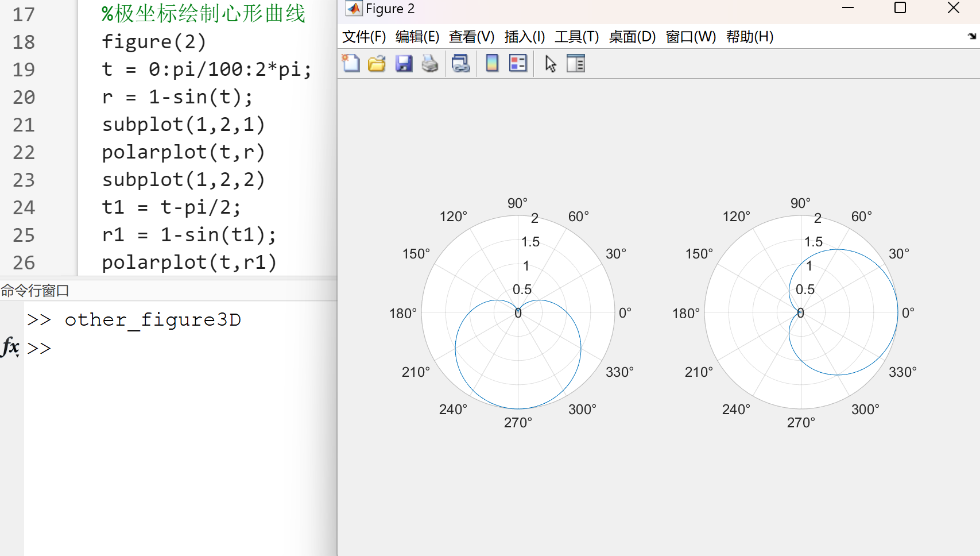Click the 150° label on right polar plot
The image size is (980, 556).
pyautogui.click(x=699, y=254)
